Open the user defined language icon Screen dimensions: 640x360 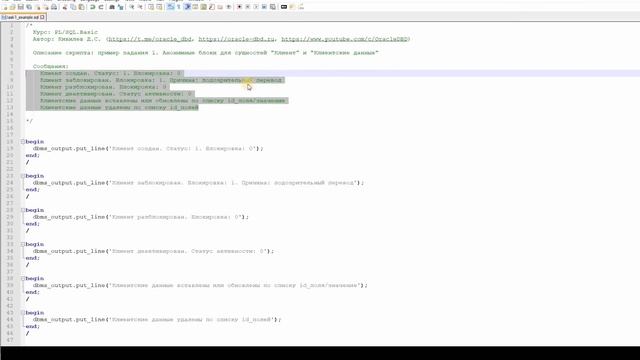tap(195, 7)
